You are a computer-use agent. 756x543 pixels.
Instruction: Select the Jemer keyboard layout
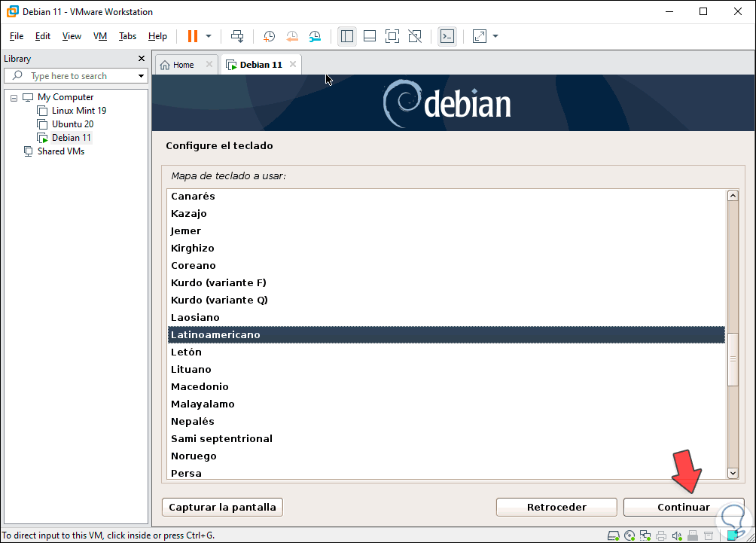tap(446, 231)
